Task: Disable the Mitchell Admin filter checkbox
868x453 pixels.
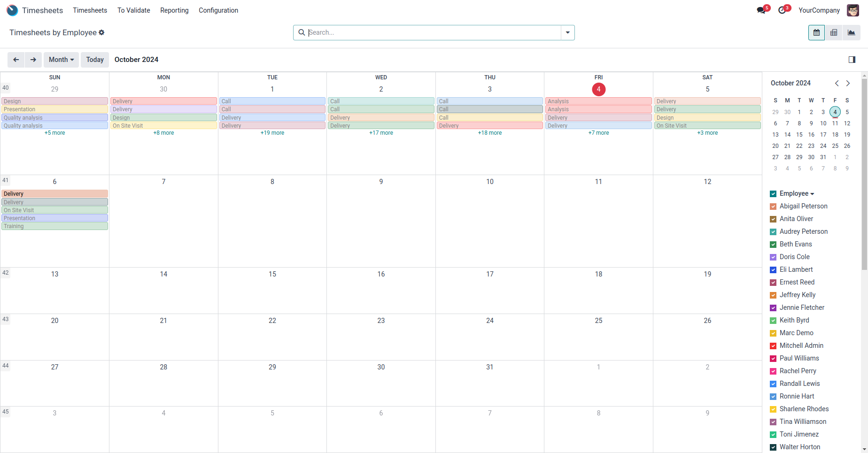Action: point(773,346)
